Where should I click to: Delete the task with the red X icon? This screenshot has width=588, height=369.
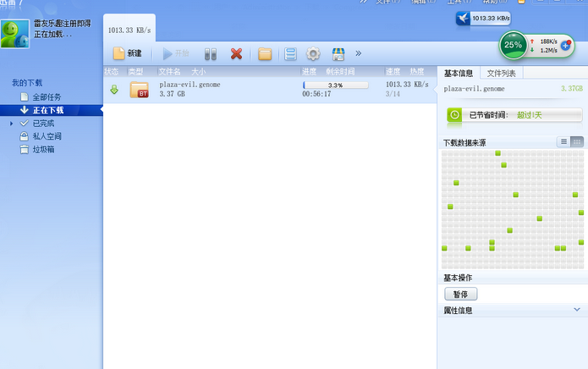click(x=236, y=53)
